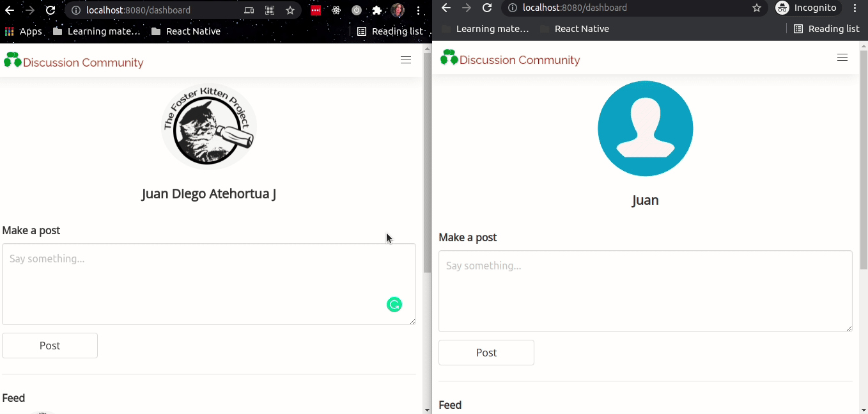Viewport: 868px width, 414px height.
Task: Open the red LastPass extension icon
Action: pyautogui.click(x=316, y=10)
